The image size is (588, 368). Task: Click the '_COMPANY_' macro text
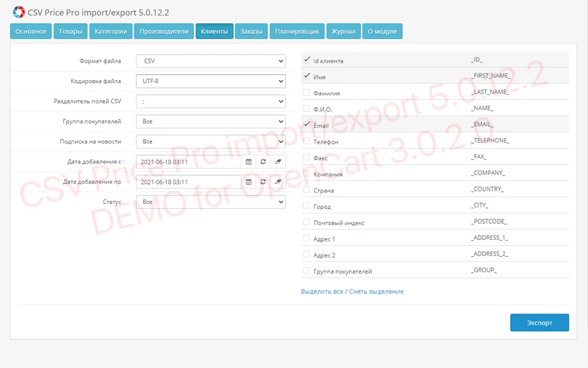point(488,173)
